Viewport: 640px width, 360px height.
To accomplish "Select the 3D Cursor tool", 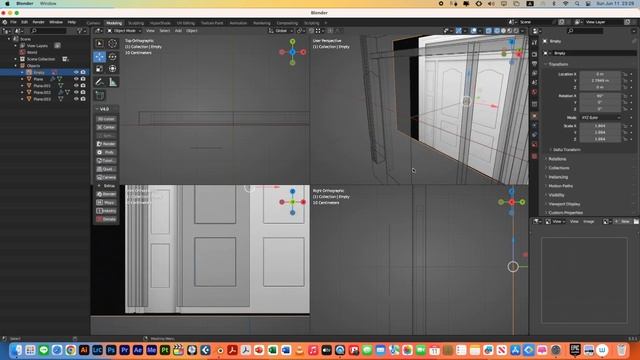I will 113,43.
